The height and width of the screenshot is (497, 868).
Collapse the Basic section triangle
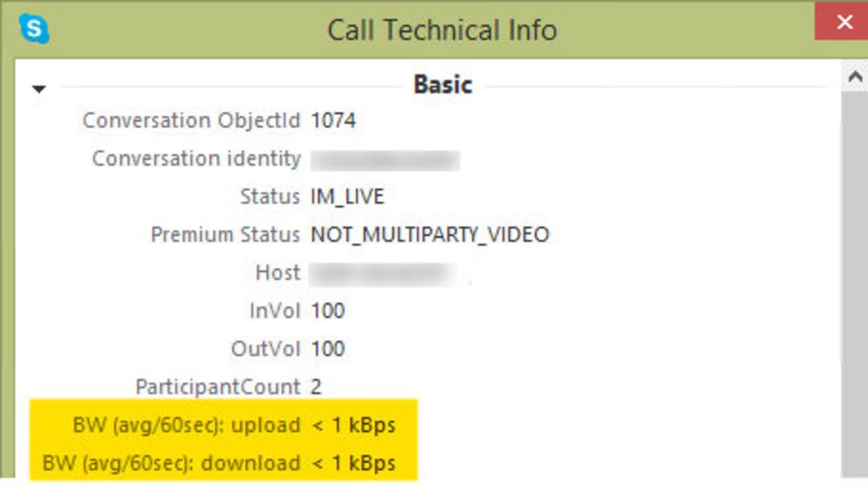click(x=39, y=88)
